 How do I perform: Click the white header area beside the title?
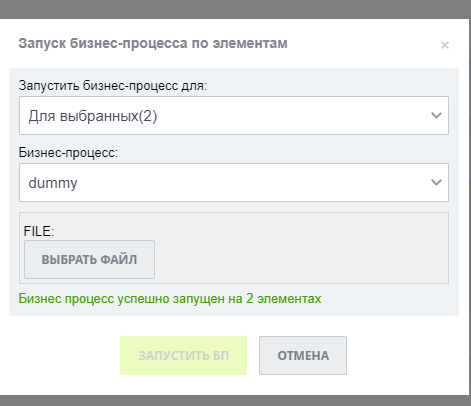point(363,44)
